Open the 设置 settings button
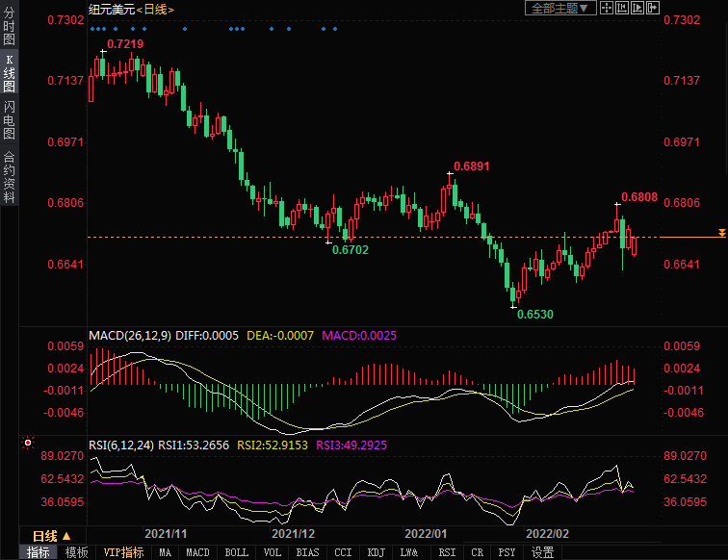The image size is (728, 560). (x=543, y=552)
